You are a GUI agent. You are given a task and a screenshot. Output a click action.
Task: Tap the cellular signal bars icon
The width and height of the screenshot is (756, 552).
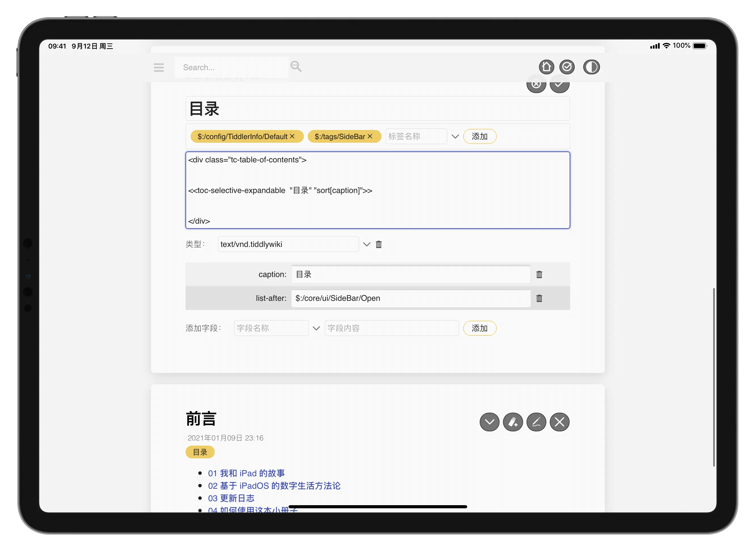click(x=654, y=46)
